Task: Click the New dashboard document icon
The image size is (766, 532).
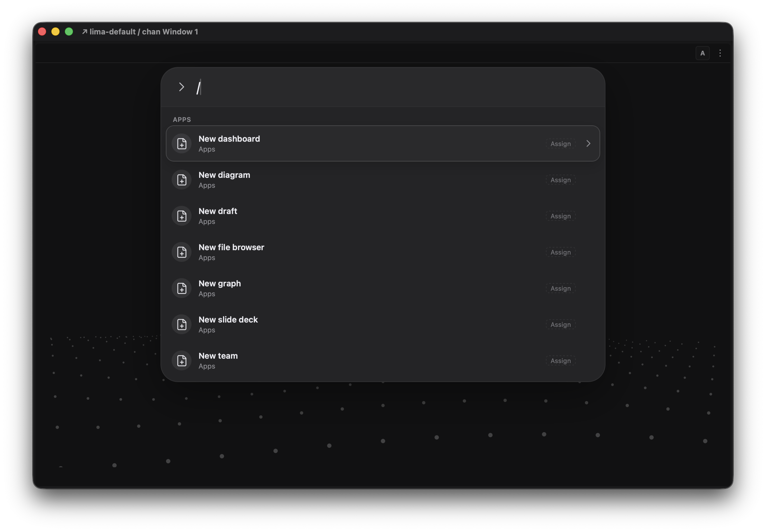Action: [182, 144]
